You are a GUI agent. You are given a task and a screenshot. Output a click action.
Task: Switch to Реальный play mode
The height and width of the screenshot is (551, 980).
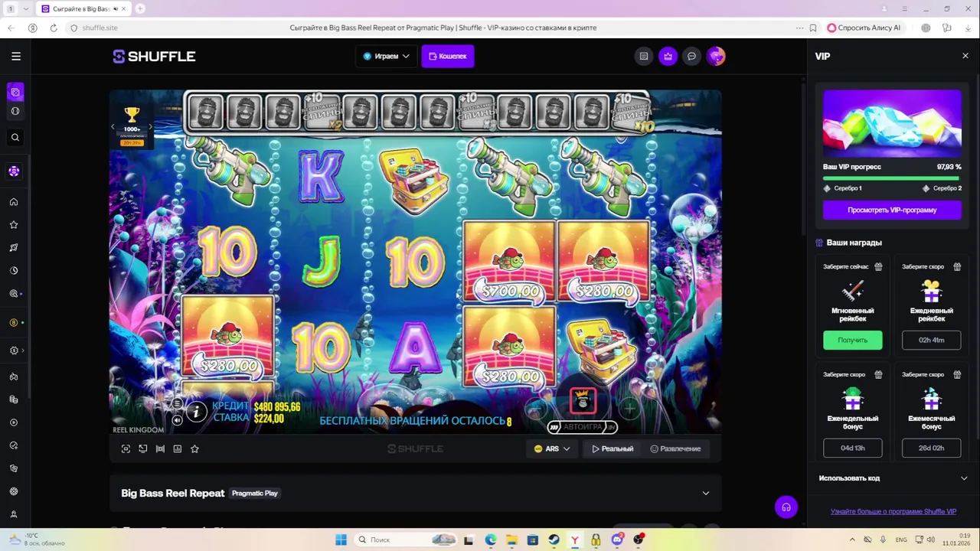point(612,449)
